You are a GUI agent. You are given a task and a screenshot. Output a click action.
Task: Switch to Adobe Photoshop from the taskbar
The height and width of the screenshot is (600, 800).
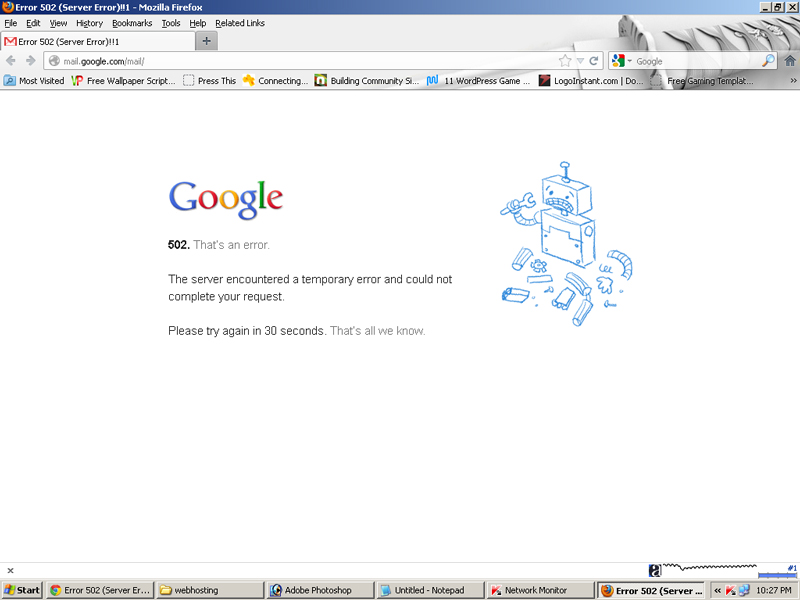(x=320, y=590)
